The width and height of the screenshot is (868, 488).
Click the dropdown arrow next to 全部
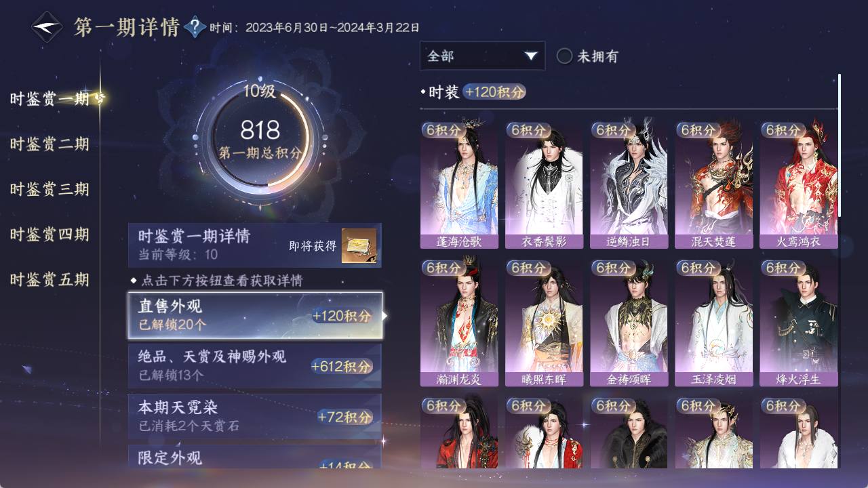click(531, 56)
